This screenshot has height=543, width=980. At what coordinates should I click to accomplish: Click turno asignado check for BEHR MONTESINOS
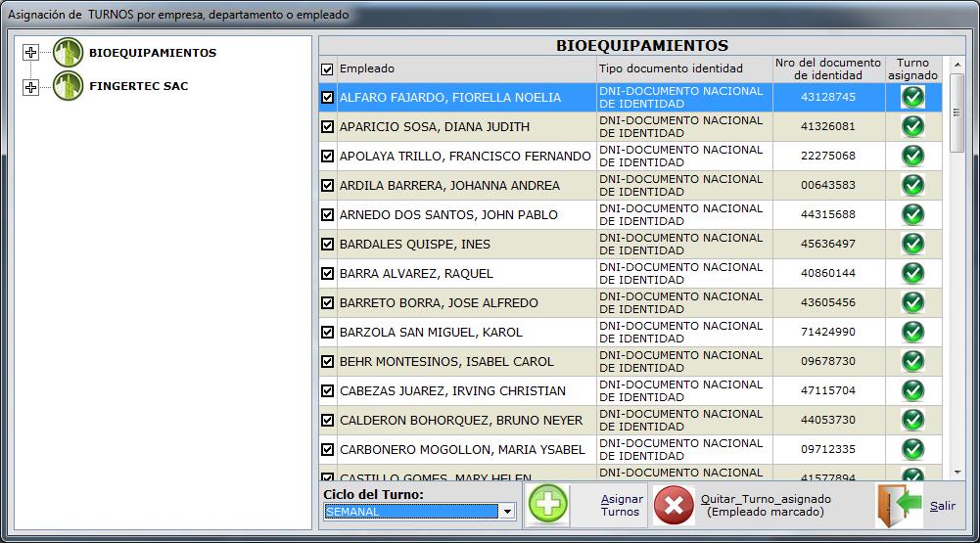tap(913, 361)
